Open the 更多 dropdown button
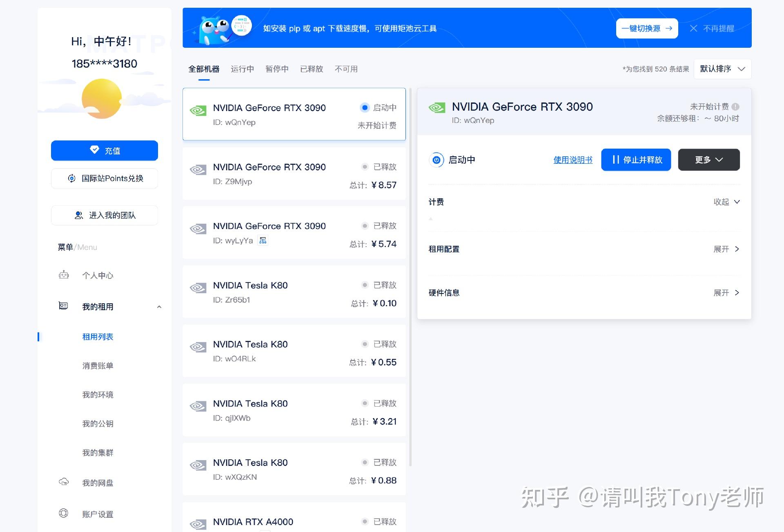The width and height of the screenshot is (784, 532). pos(709,160)
